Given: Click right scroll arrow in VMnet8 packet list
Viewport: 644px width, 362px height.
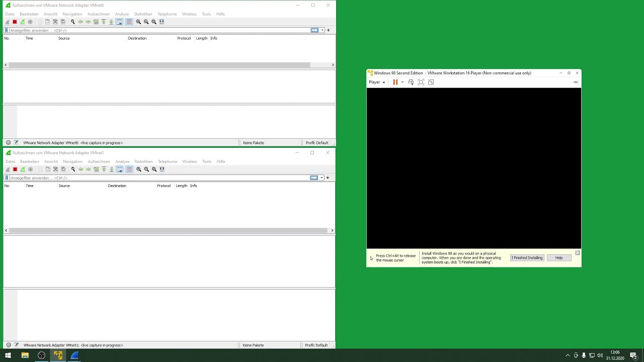Looking at the screenshot, I should click(x=333, y=65).
